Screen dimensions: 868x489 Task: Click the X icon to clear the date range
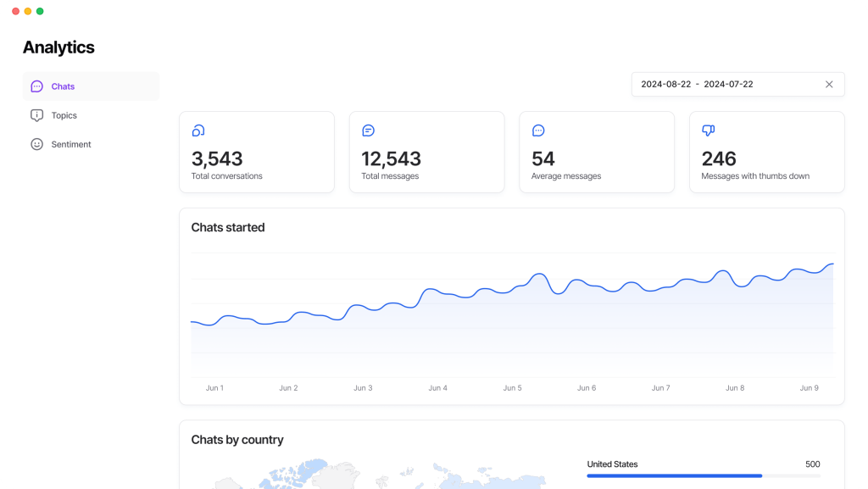[x=829, y=84]
